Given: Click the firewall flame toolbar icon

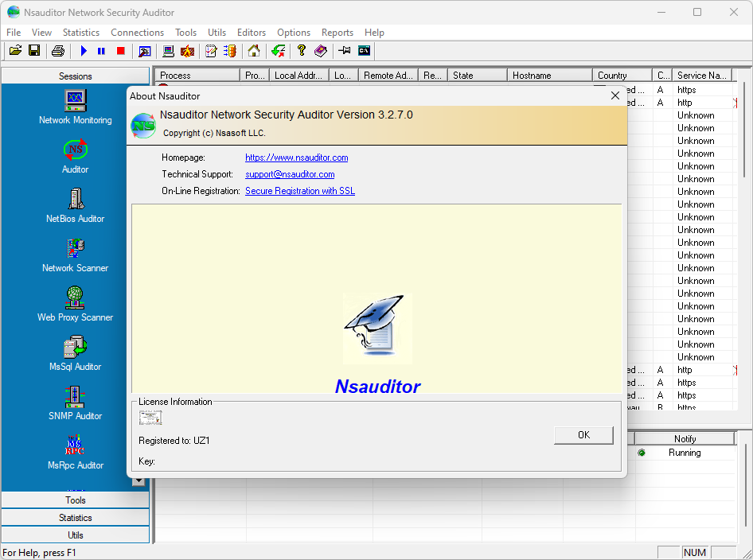Looking at the screenshot, I should (x=187, y=50).
